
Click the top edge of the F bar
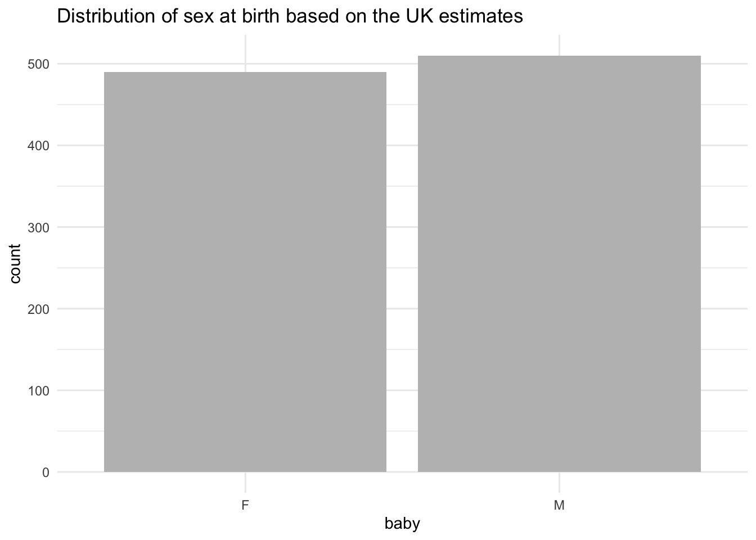245,73
